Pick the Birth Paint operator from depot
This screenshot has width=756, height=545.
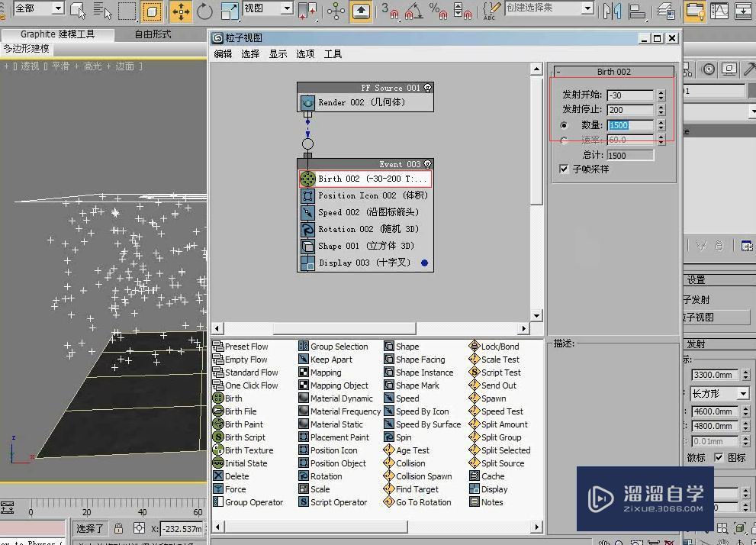[238, 424]
